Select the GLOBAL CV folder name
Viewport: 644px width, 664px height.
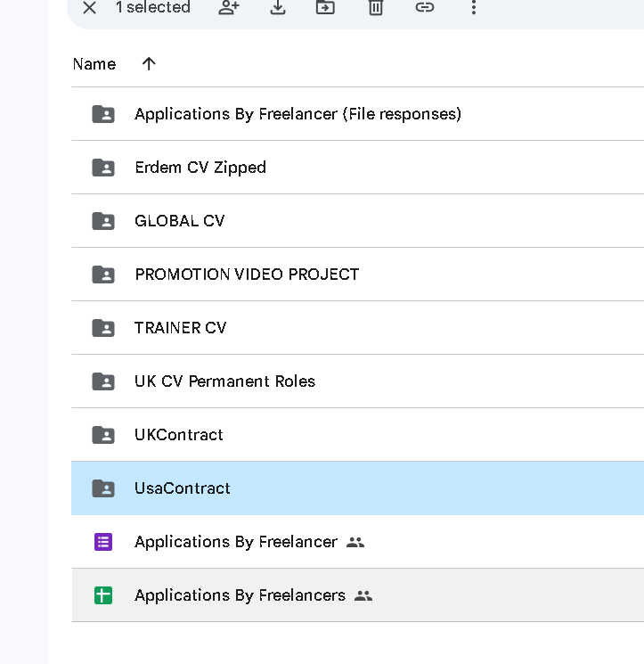(x=179, y=221)
